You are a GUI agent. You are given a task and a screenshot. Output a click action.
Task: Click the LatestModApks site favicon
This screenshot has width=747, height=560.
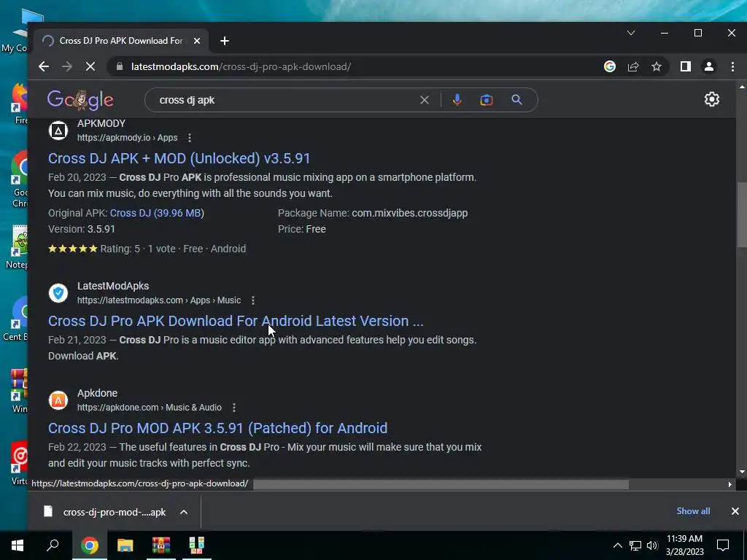point(58,293)
